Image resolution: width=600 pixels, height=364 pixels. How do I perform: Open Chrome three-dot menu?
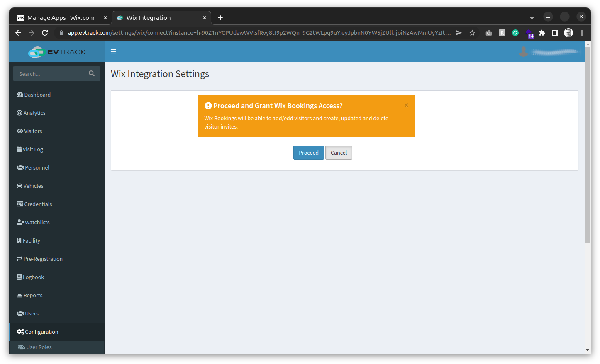(x=582, y=33)
